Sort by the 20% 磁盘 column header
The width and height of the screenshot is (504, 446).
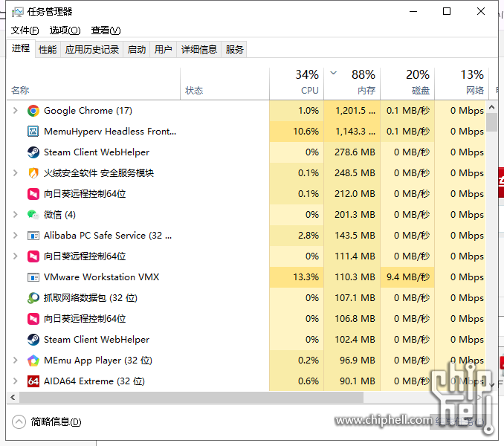407,83
